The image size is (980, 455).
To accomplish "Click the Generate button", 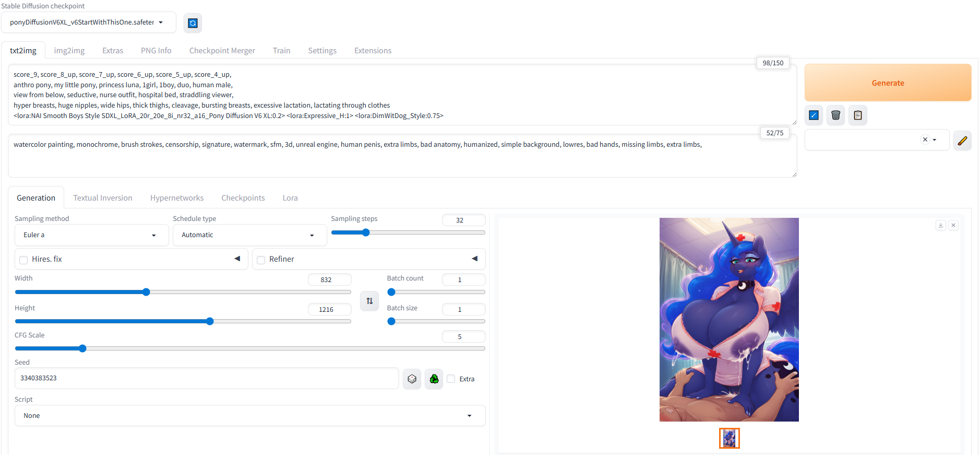I will pyautogui.click(x=888, y=83).
